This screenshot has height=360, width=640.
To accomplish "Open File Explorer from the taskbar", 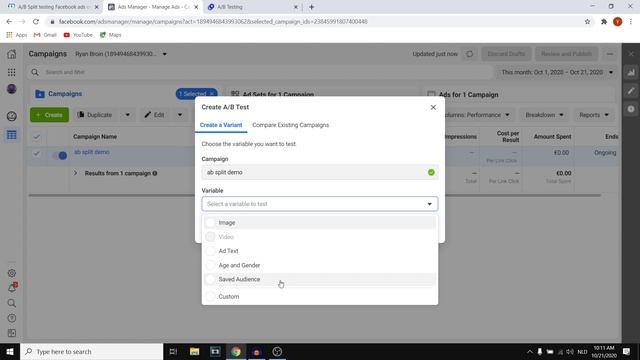I will point(194,351).
